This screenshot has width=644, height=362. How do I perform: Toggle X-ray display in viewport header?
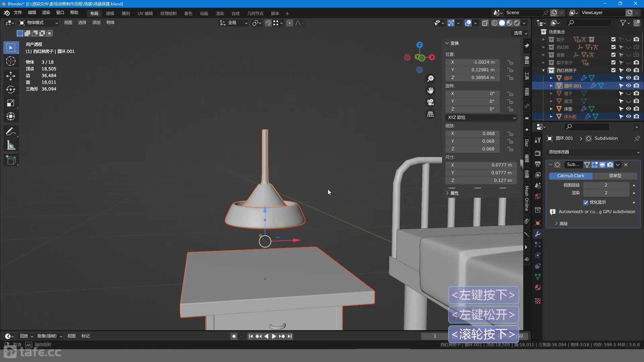click(485, 23)
